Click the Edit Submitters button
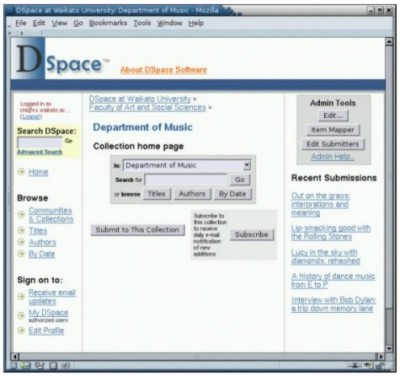400x376 pixels. (333, 144)
